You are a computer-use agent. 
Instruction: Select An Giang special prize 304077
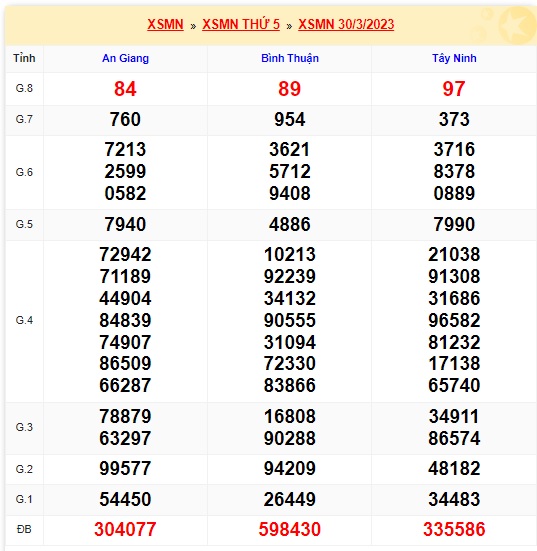point(125,529)
